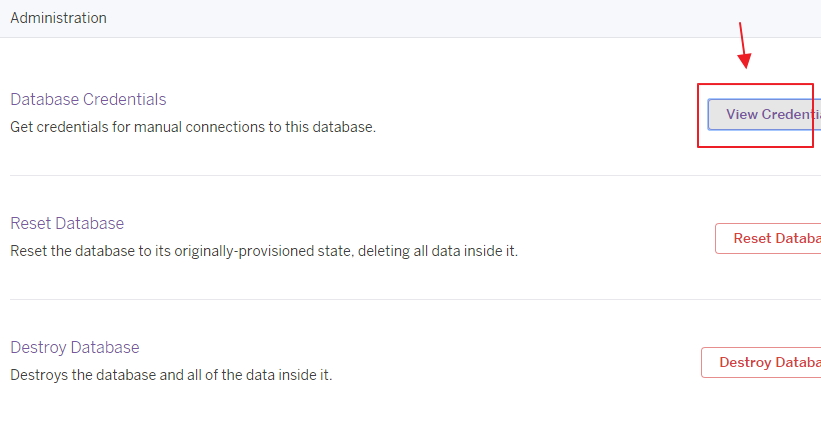Click the red Reset Database button
This screenshot has width=821, height=434.
click(768, 238)
